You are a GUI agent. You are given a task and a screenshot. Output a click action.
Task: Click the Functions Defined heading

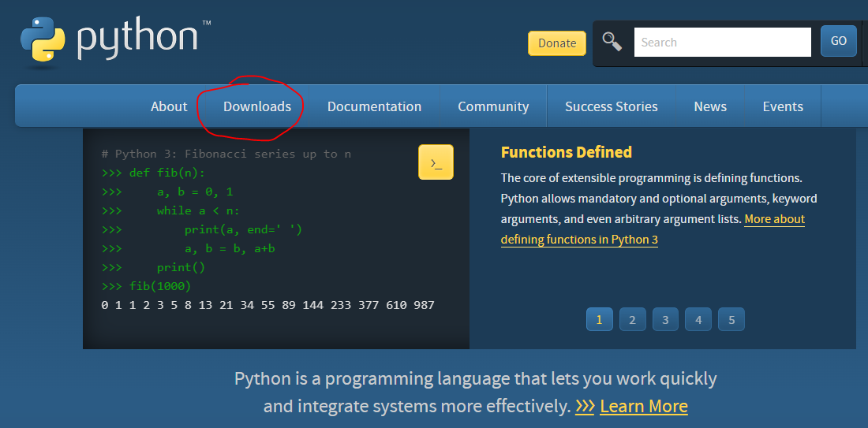click(x=567, y=152)
